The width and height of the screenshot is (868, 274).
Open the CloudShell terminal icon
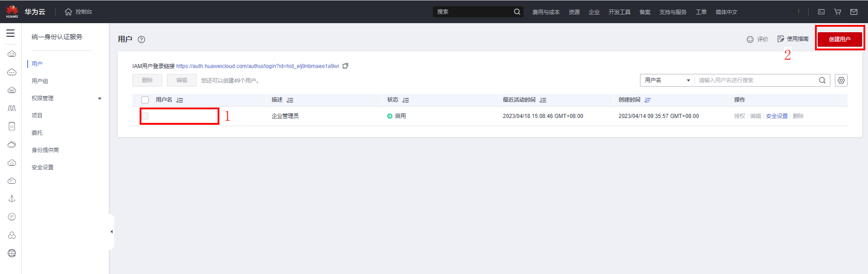[x=821, y=12]
